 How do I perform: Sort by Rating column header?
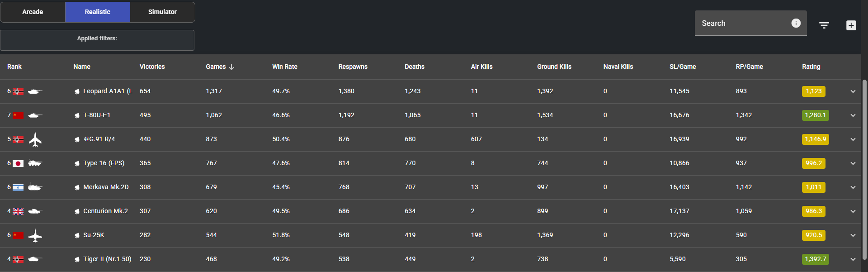[811, 67]
